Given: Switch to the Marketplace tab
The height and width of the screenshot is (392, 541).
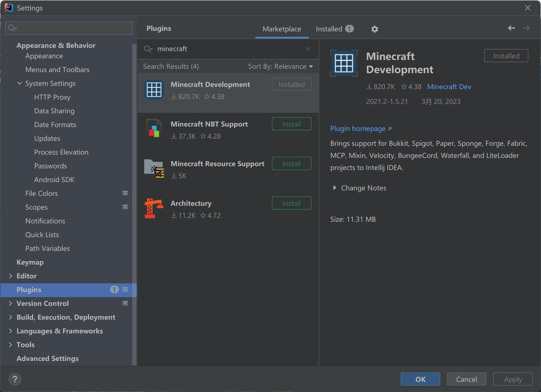Looking at the screenshot, I should click(282, 29).
